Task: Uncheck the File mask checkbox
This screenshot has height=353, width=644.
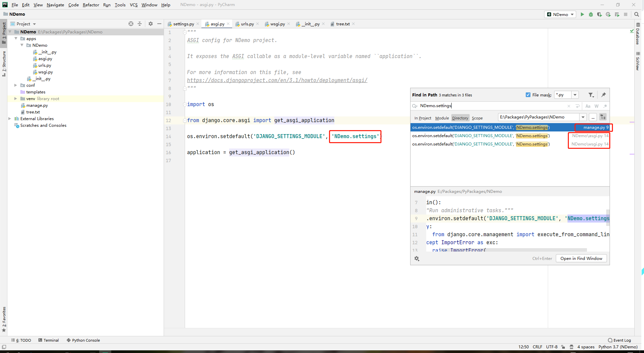Action: pos(528,95)
